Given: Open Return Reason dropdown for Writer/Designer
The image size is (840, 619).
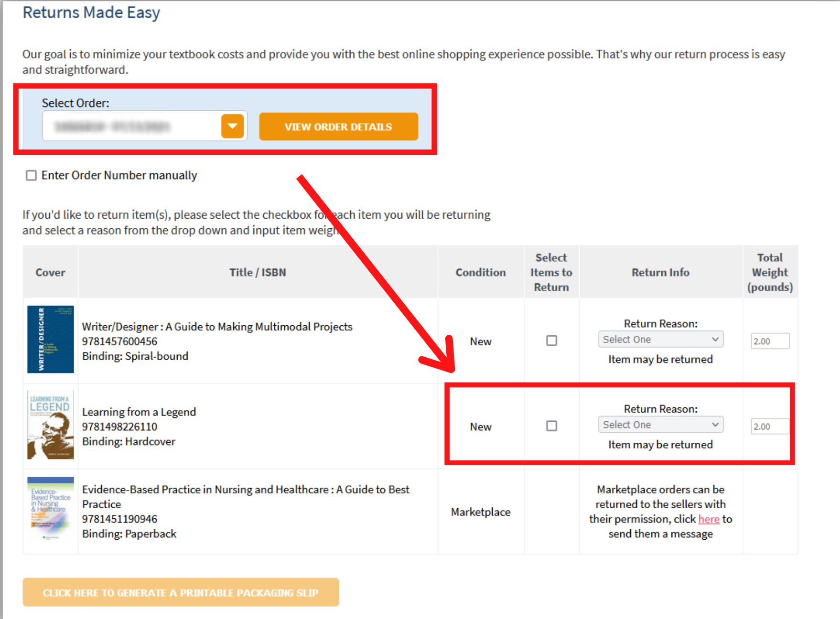Looking at the screenshot, I should 660,339.
